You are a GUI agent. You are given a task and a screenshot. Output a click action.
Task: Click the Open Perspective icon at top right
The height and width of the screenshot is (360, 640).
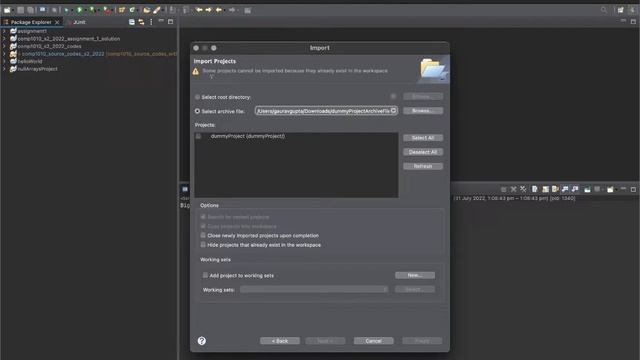(620, 10)
